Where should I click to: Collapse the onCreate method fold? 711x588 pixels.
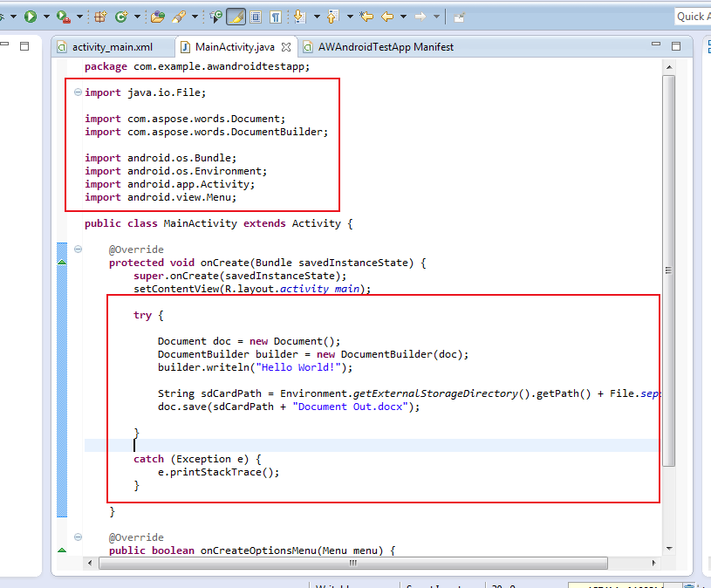tap(78, 250)
